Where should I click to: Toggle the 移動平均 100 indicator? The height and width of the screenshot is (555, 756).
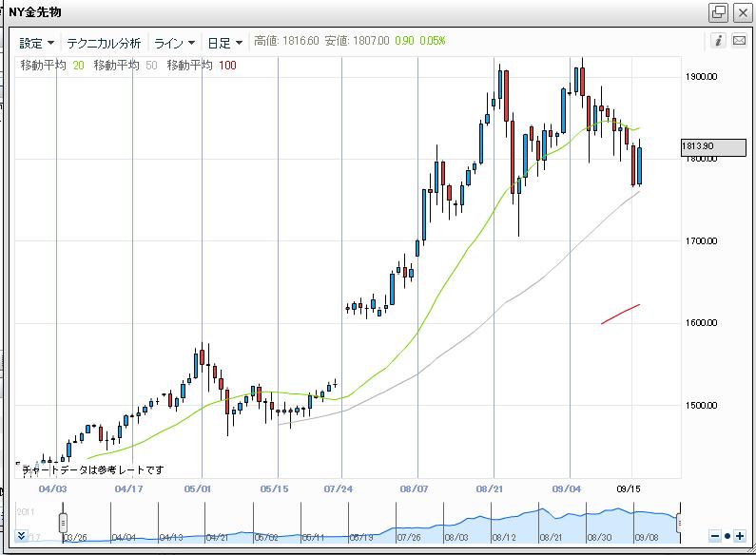[x=202, y=66]
